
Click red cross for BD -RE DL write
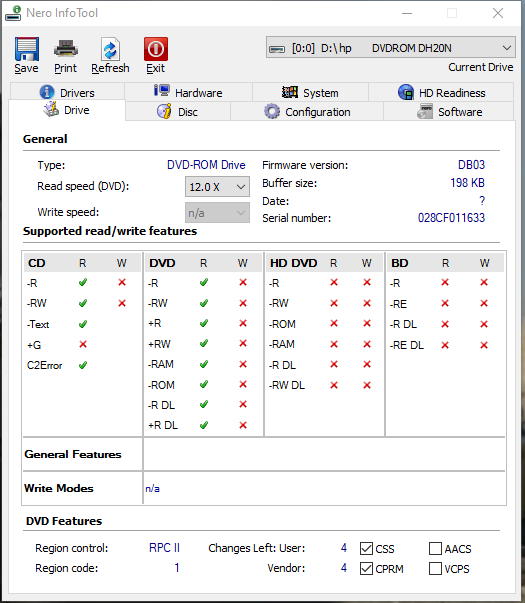click(x=484, y=345)
